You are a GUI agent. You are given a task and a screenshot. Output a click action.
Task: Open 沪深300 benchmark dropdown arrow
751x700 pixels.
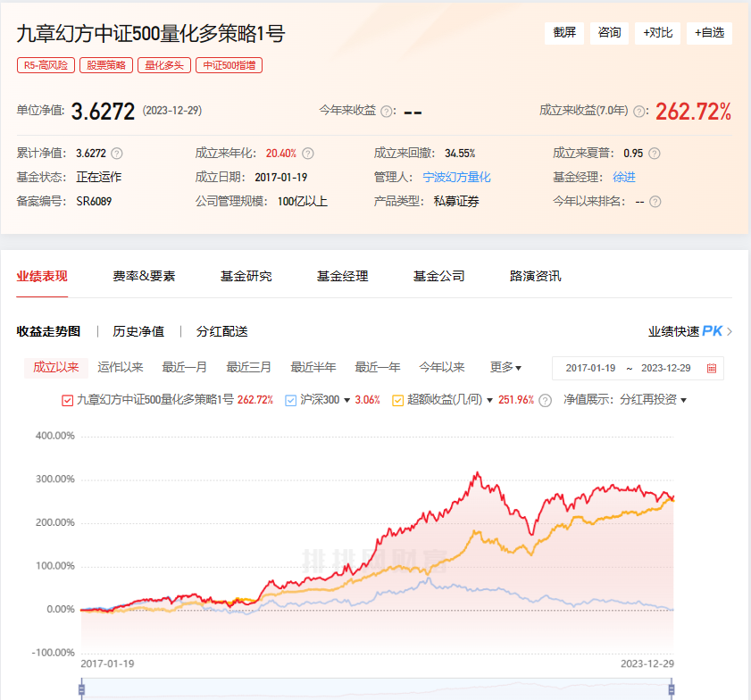347,400
